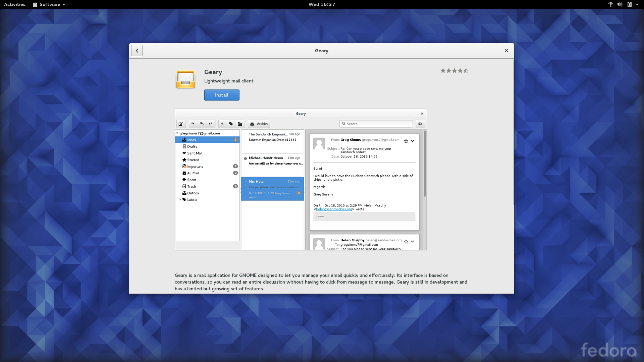The width and height of the screenshot is (644, 362).
Task: Click the helen@sandwiches.org link
Action: pos(334,209)
